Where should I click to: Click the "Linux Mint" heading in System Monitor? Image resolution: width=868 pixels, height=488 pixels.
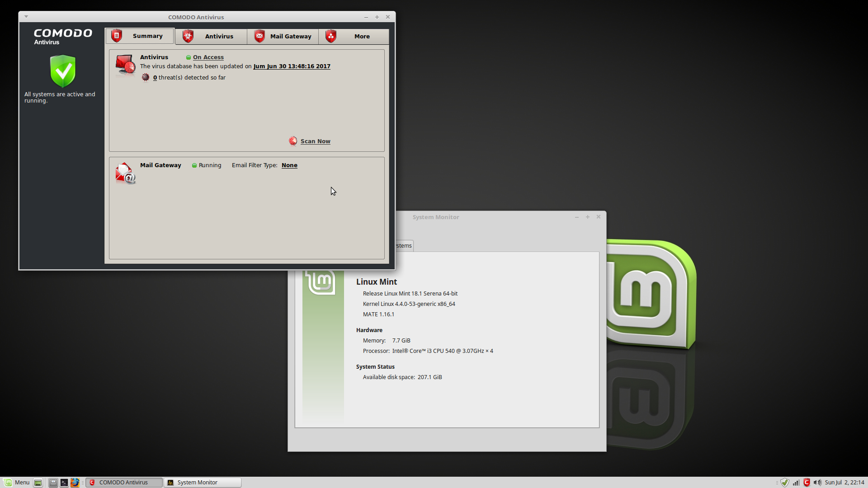pyautogui.click(x=377, y=282)
